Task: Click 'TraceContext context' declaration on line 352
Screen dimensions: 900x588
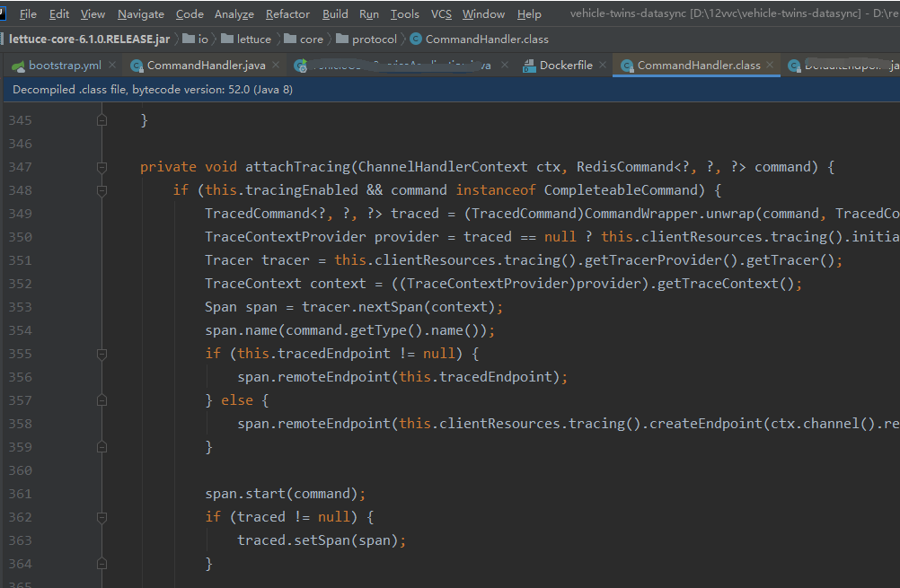Action: (x=286, y=284)
